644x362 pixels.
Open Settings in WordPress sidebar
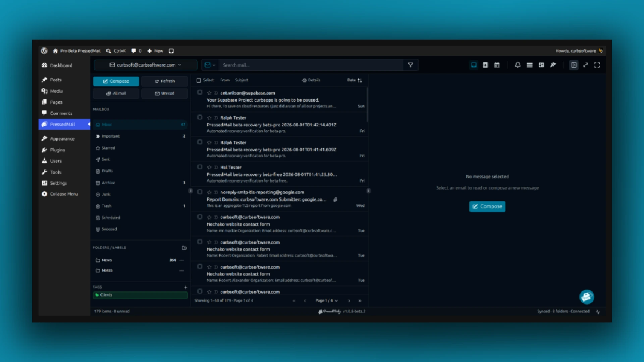click(x=64, y=183)
